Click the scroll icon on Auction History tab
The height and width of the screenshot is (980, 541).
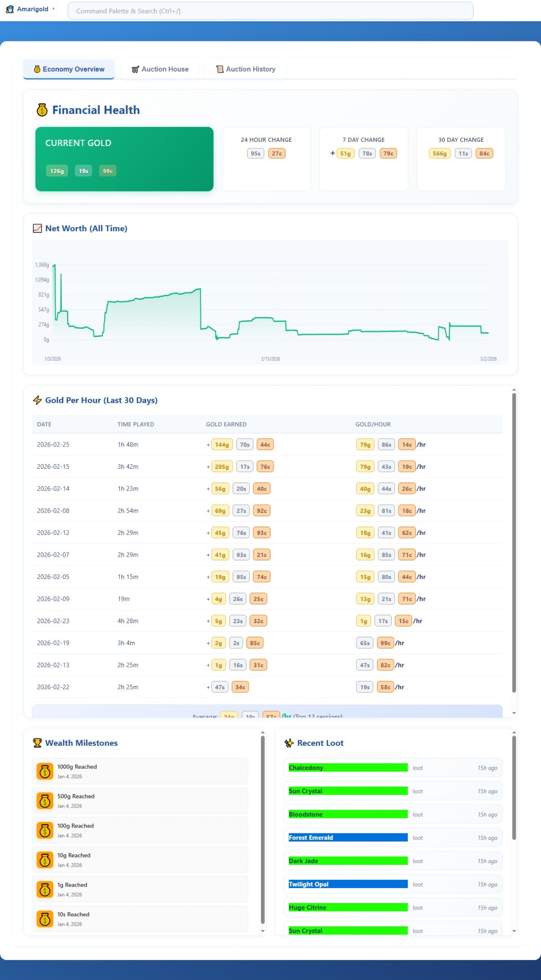[219, 69]
